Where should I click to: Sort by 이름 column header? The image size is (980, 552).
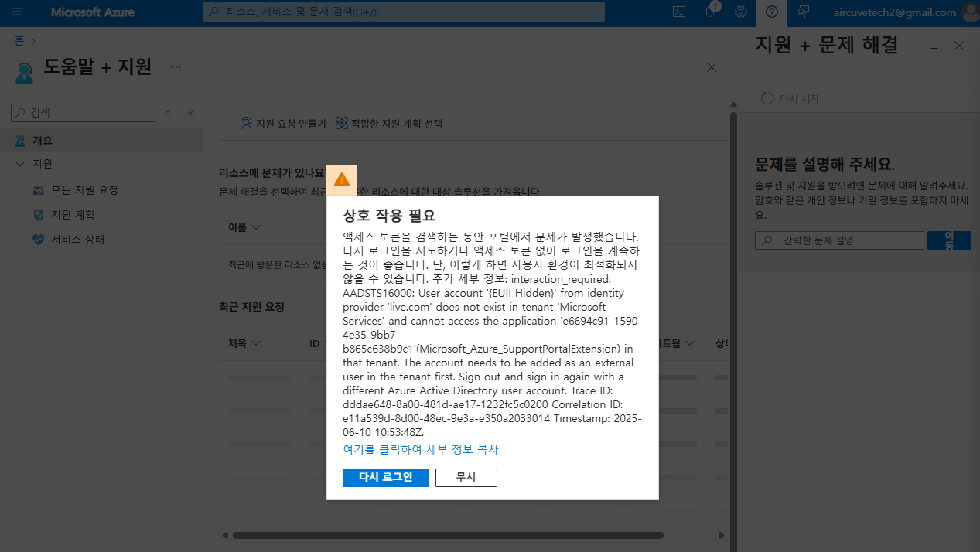(244, 227)
